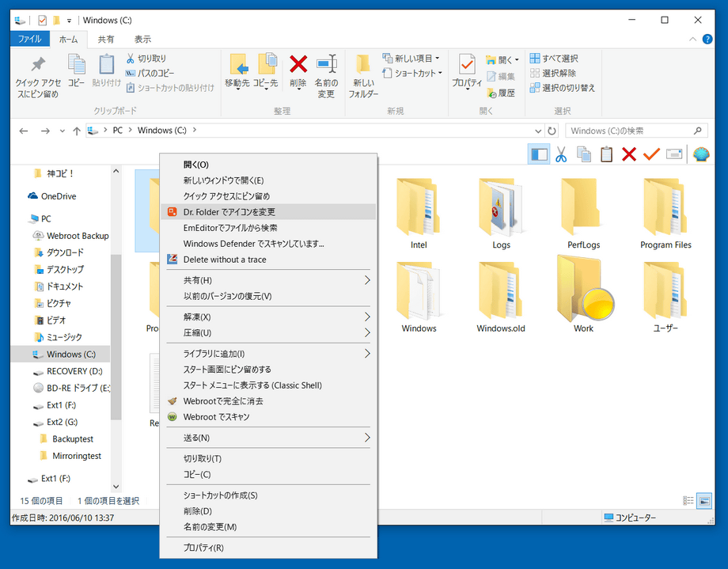
Task: Click パスのコピー (Copy path) in ribbon
Action: 150,73
